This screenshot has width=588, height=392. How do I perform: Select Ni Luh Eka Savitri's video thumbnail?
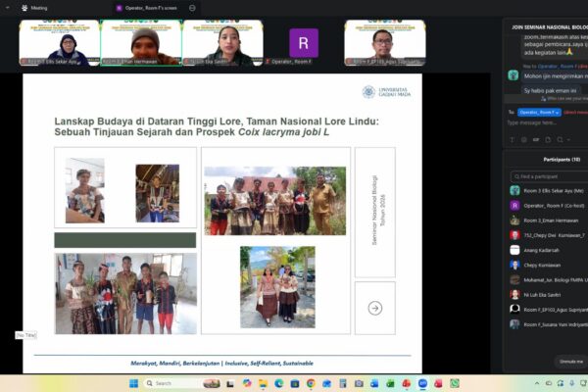222,43
